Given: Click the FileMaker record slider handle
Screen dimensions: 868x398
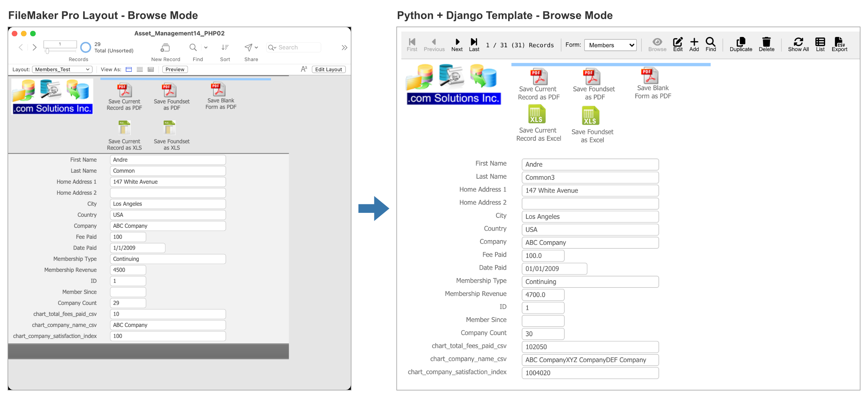Looking at the screenshot, I should pos(47,51).
